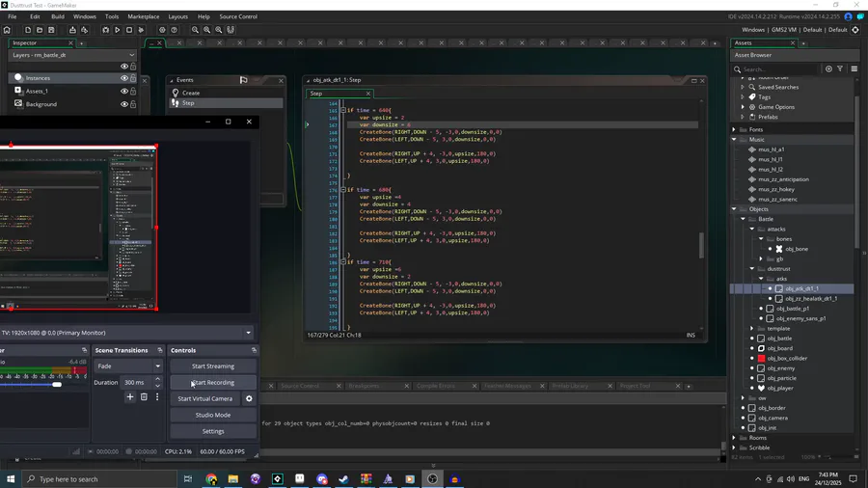Click the add asset plus icon
Image resolution: width=868 pixels, height=488 pixels.
click(828, 69)
